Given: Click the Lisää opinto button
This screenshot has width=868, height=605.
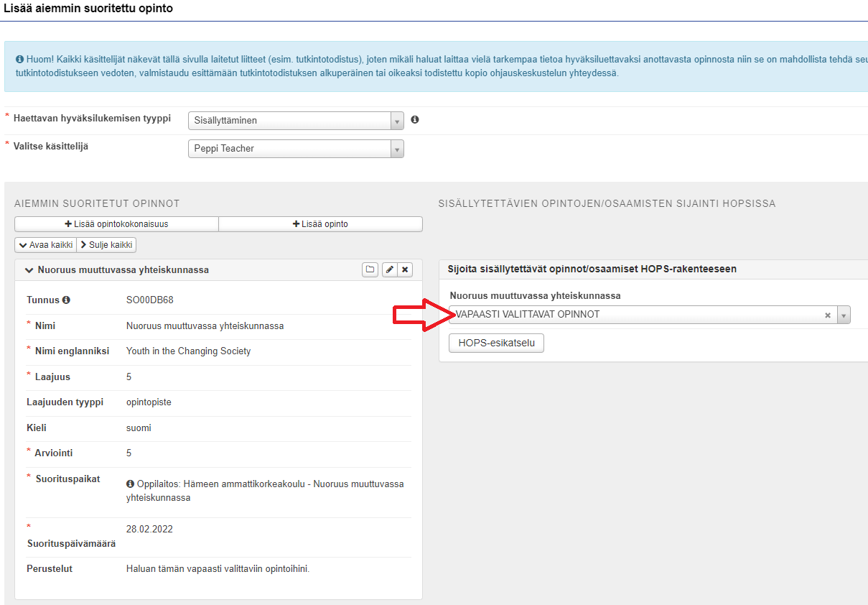Looking at the screenshot, I should [x=320, y=224].
